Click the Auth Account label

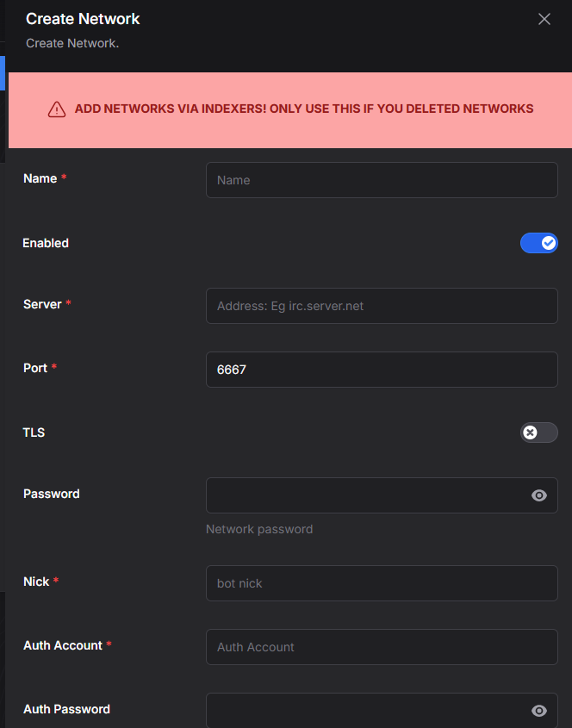[63, 645]
